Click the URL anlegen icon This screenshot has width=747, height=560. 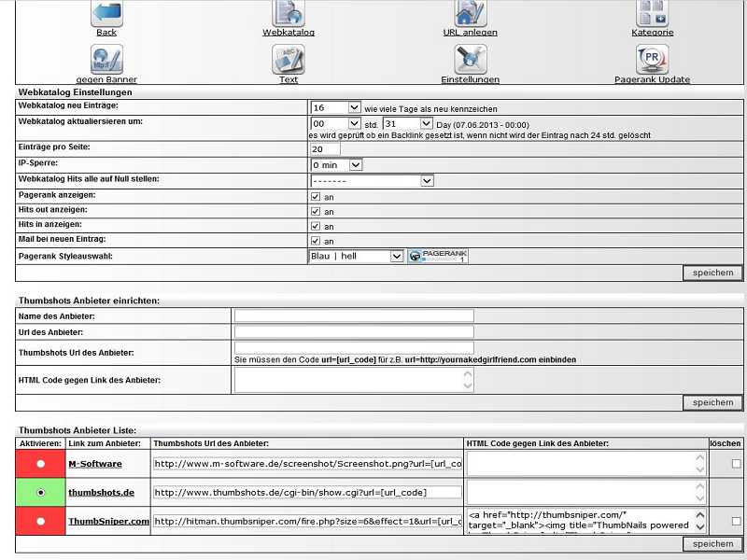(470, 13)
